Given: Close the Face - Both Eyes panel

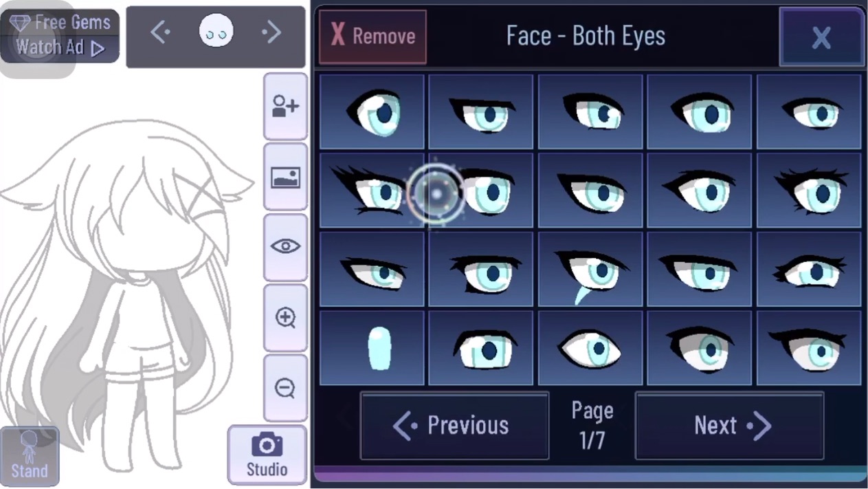Looking at the screenshot, I should click(x=821, y=36).
